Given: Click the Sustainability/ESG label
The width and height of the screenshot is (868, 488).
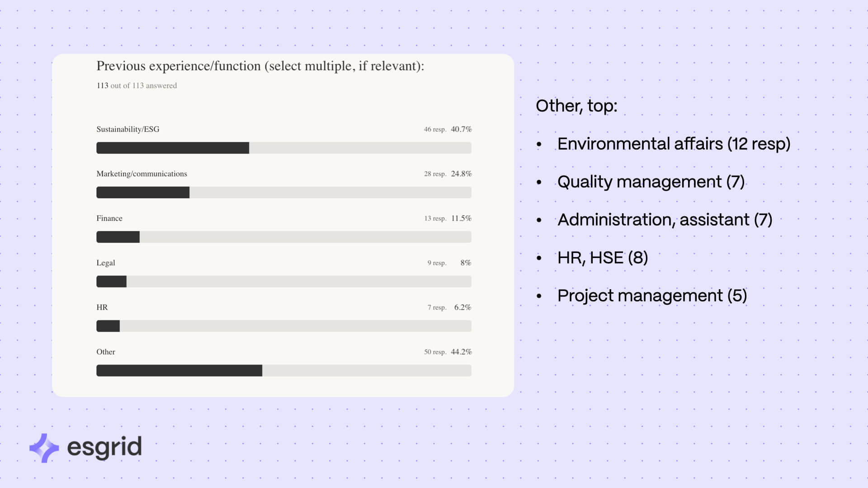Looking at the screenshot, I should click(x=128, y=129).
